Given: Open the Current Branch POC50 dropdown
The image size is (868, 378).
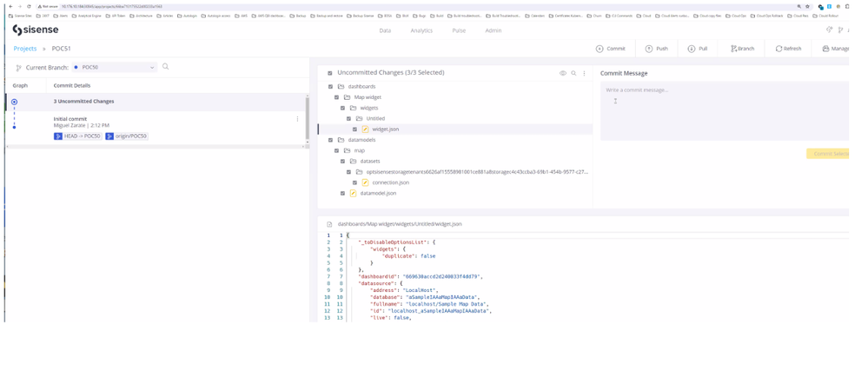Looking at the screenshot, I should coord(115,67).
